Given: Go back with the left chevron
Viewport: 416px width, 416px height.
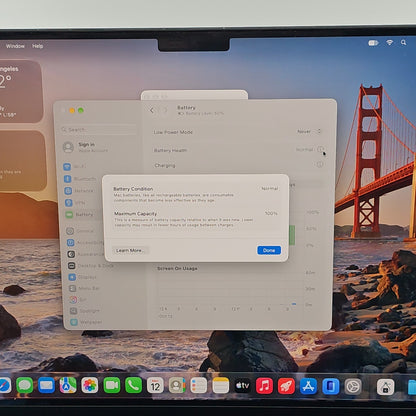Looking at the screenshot, I should 152,110.
